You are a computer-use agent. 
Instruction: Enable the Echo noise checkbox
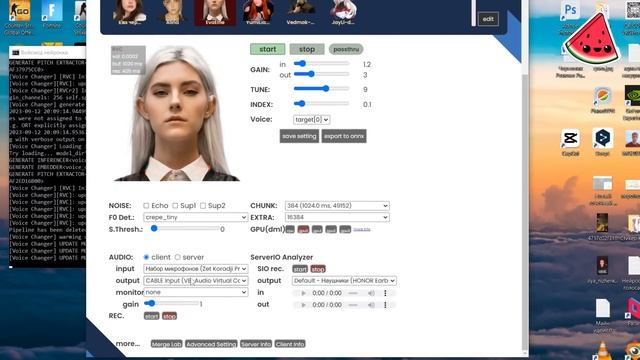(146, 205)
